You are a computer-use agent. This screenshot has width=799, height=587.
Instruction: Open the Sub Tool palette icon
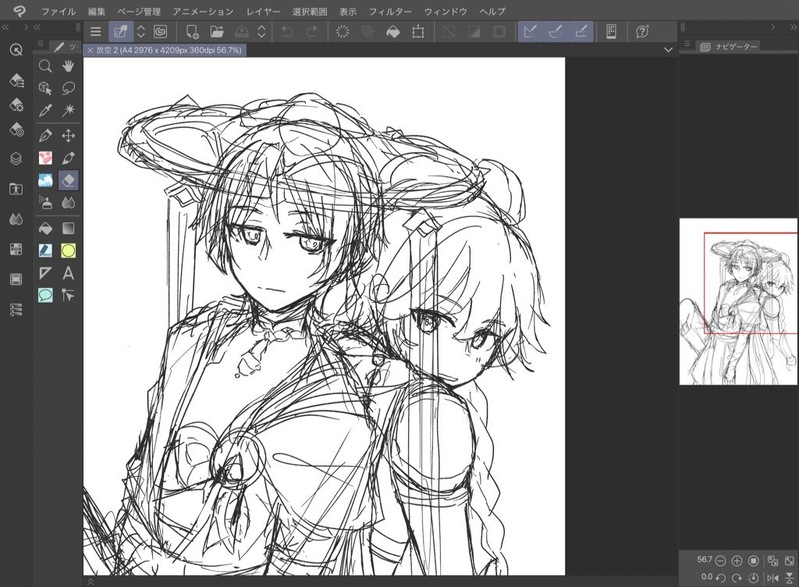click(x=16, y=80)
